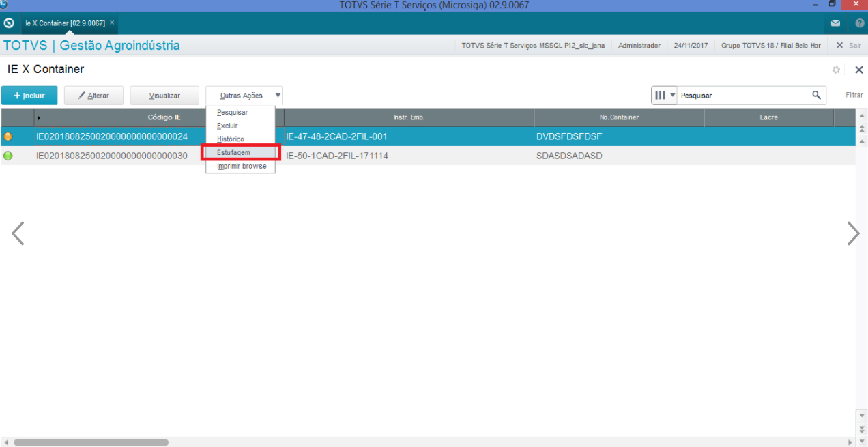Select cell IE-47-48-2CAD-2FIL-001
This screenshot has height=447, width=868.
pos(337,136)
